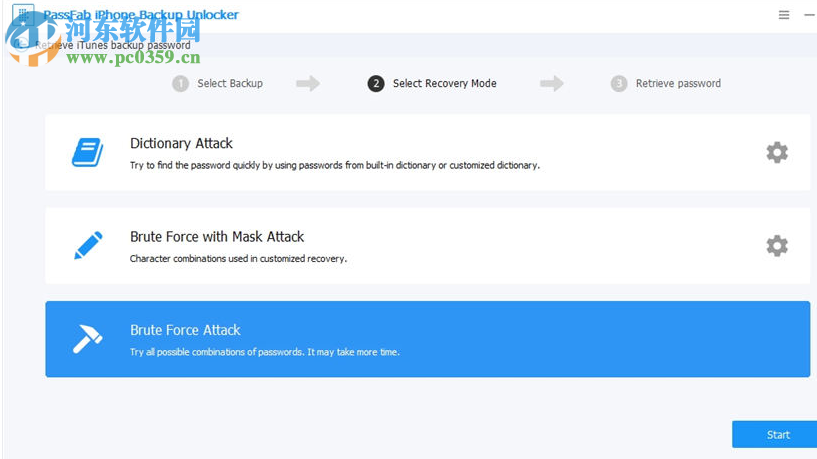Click 'Character combinations used in customized recovery' text
817x459 pixels.
point(238,258)
